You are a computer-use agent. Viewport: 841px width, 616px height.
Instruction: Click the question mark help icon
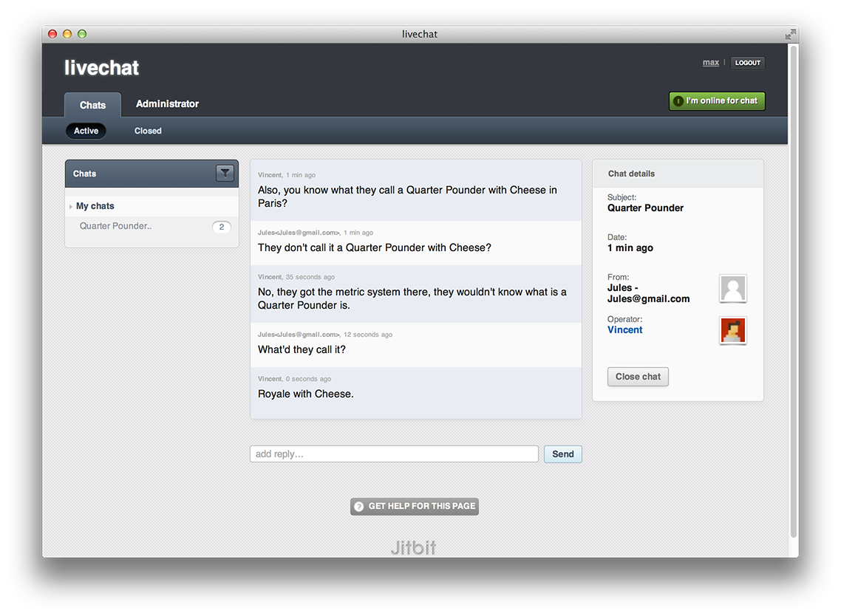358,506
